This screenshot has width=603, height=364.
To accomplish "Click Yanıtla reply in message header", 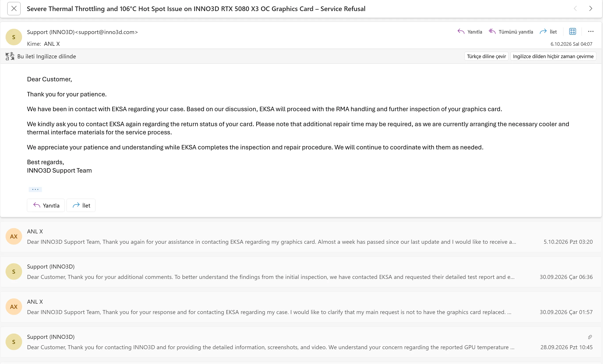I will [470, 32].
